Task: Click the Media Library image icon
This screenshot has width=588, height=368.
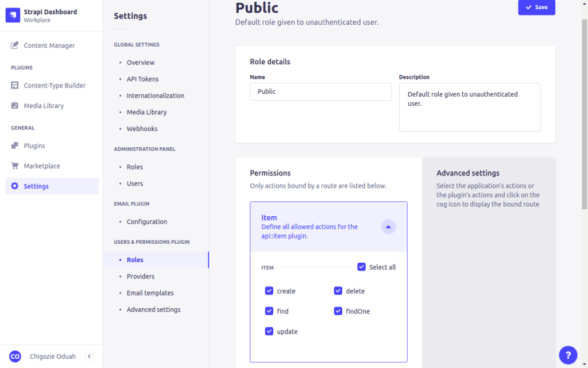Action: tap(15, 106)
